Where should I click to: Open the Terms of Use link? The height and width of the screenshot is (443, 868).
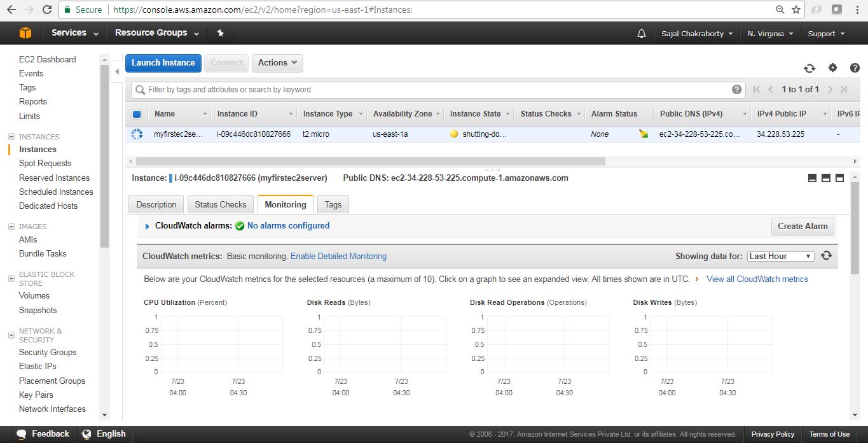point(829,434)
